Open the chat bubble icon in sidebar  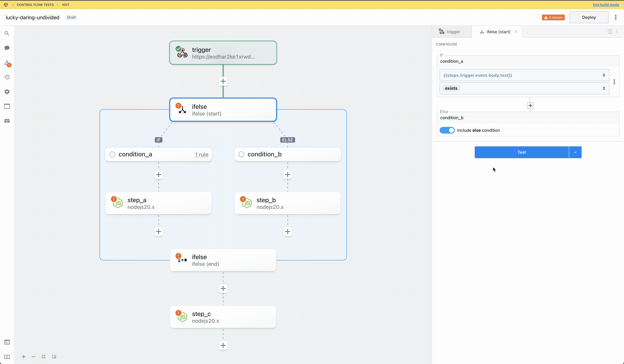7,48
